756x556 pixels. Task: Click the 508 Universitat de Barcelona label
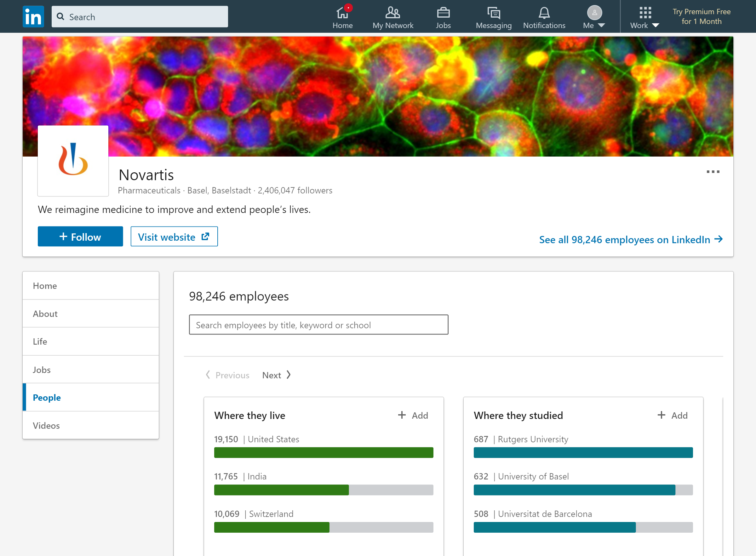click(533, 514)
